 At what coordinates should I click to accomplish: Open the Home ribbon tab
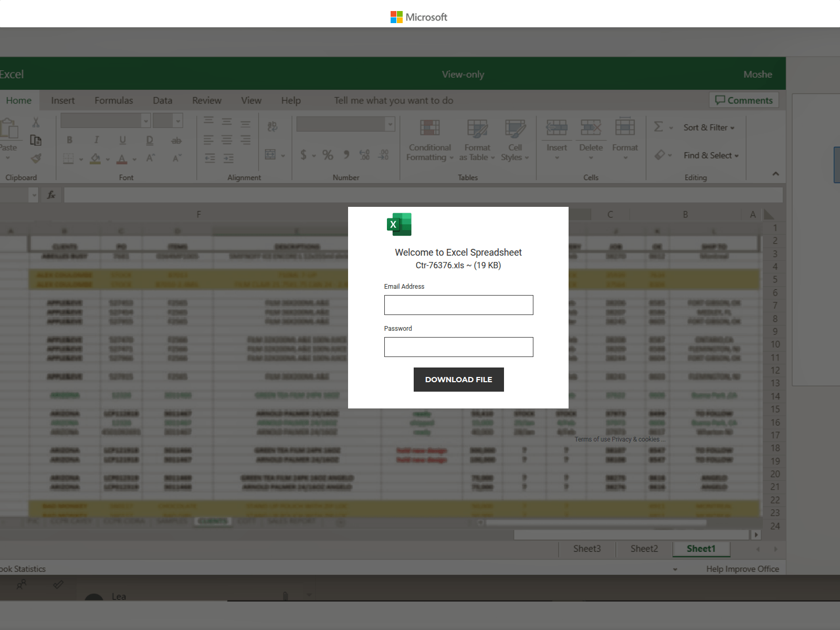19,100
